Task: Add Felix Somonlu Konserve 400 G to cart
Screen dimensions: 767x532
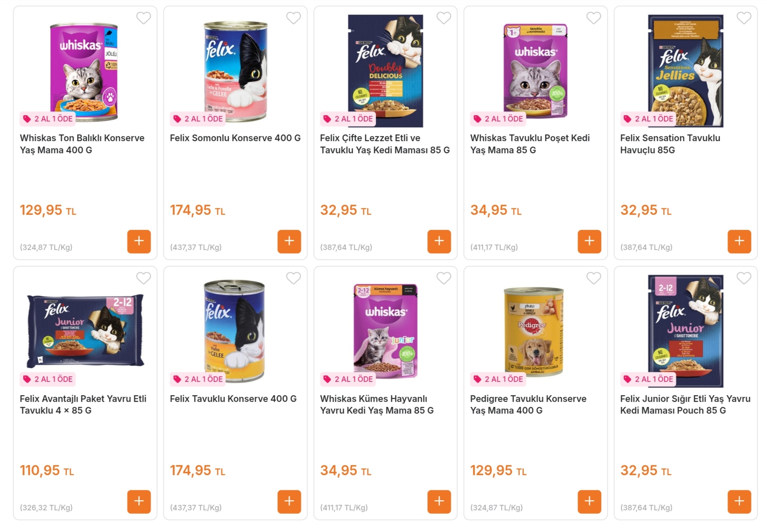Action: 289,241
